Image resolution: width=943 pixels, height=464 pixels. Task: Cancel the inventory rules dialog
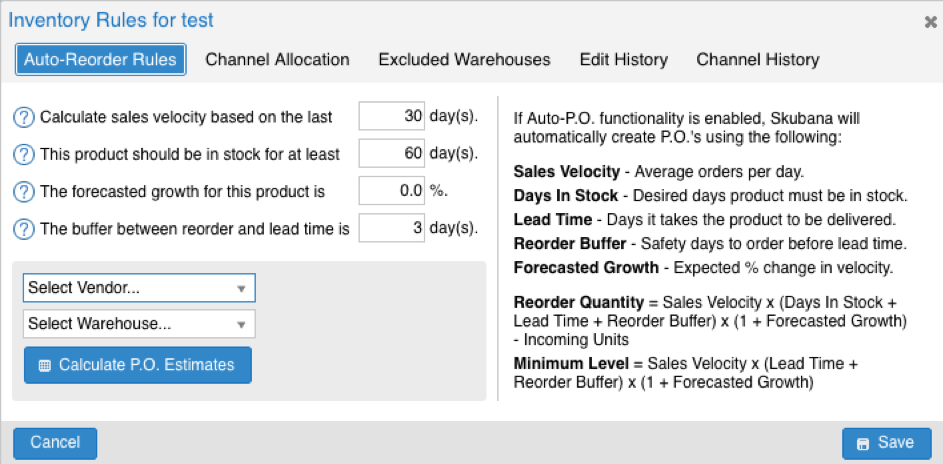55,443
